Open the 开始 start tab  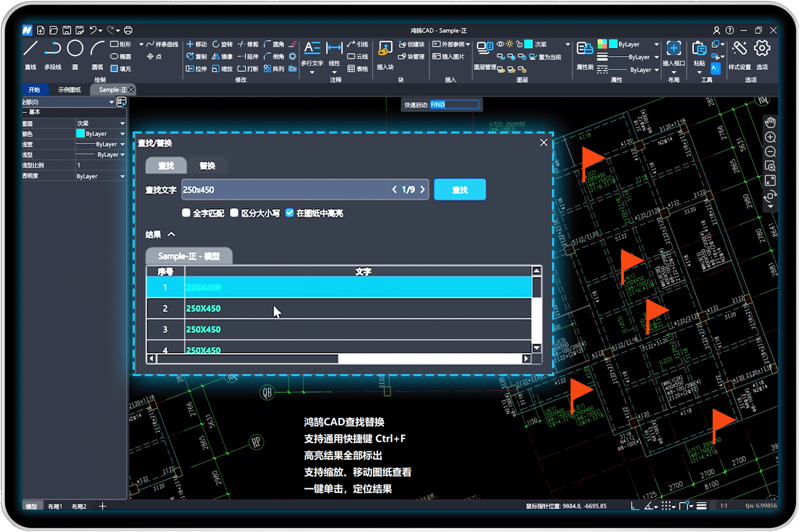coord(34,90)
